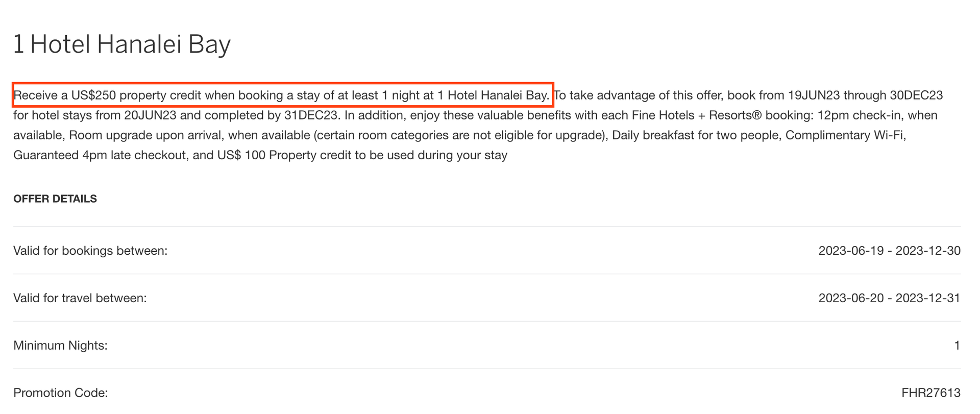Select the travel date range 2023-06-20 - 2023-12-31

coord(889,298)
